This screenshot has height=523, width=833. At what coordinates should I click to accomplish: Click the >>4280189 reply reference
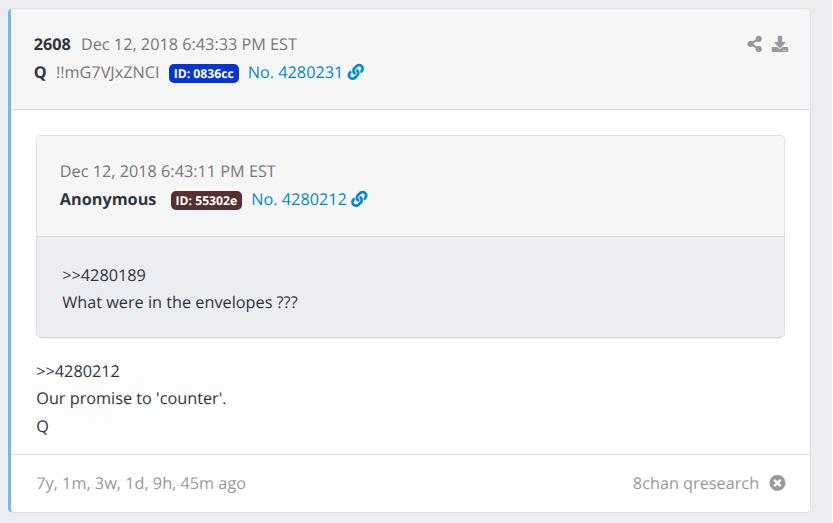(104, 275)
